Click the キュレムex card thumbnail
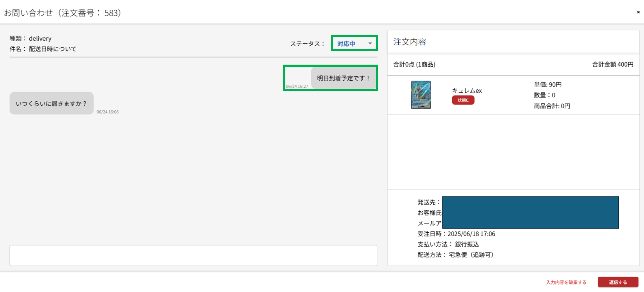The width and height of the screenshot is (644, 292). click(421, 95)
